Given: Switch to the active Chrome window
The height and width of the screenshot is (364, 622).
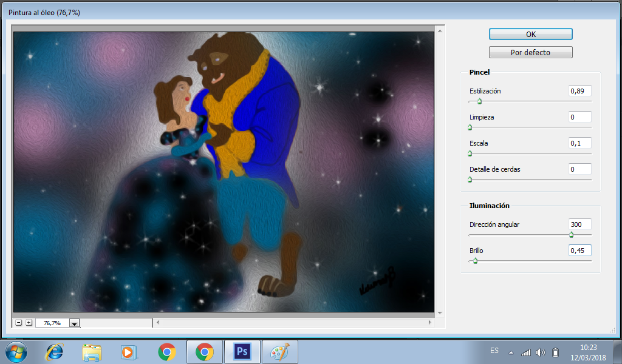Looking at the screenshot, I should (204, 352).
